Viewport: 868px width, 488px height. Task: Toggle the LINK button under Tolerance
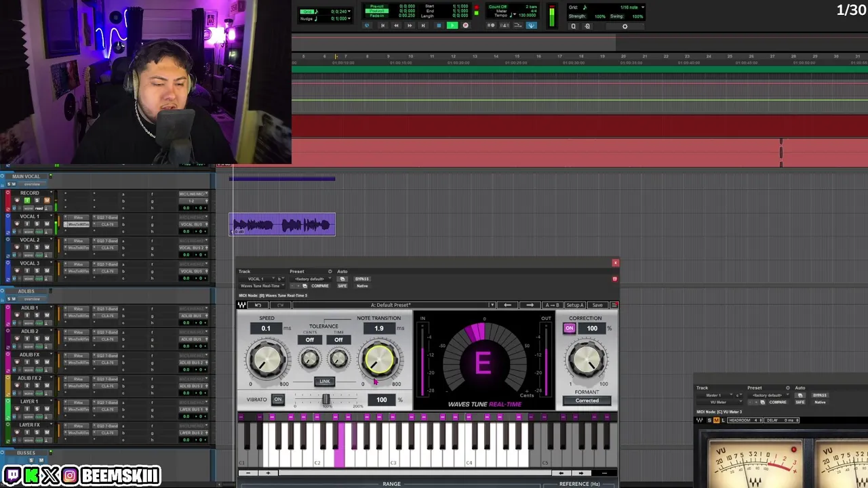(325, 381)
